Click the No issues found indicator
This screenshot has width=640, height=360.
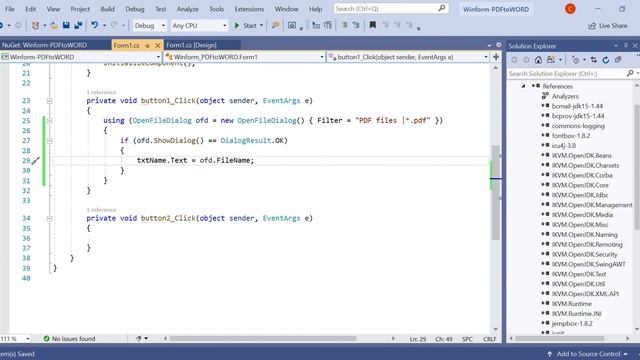tap(69, 339)
